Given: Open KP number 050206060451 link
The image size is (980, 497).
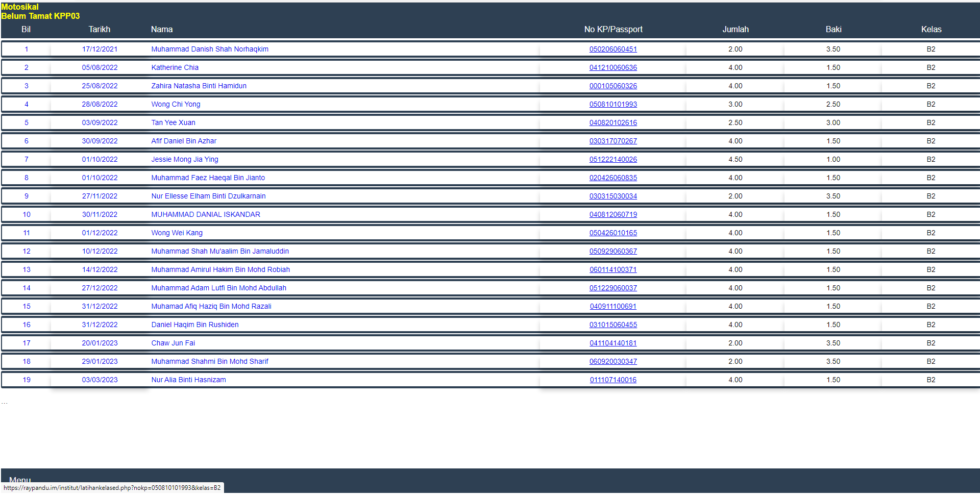Looking at the screenshot, I should [x=613, y=49].
